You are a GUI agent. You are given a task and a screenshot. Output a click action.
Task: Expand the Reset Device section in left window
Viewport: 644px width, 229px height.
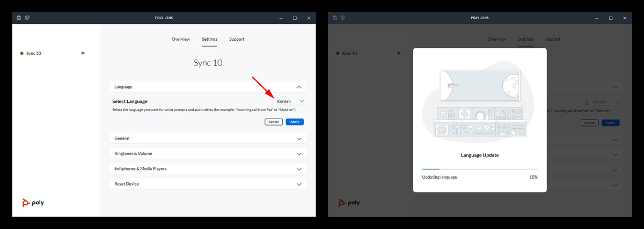click(208, 183)
